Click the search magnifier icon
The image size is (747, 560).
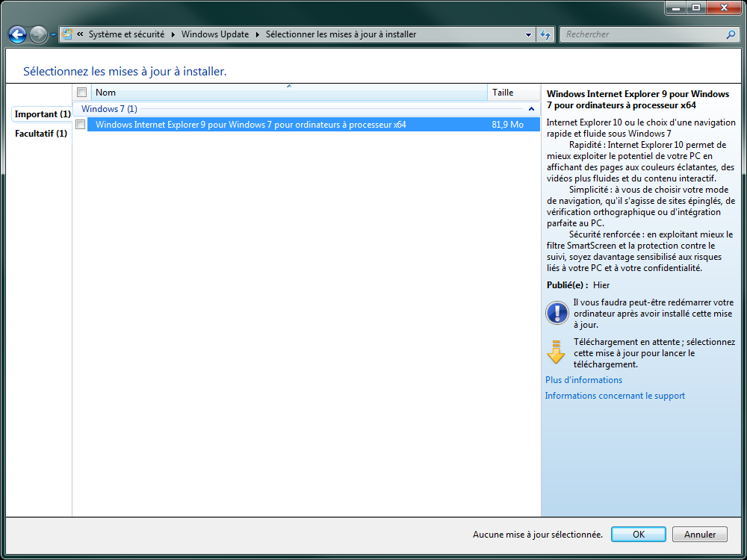pyautogui.click(x=731, y=34)
